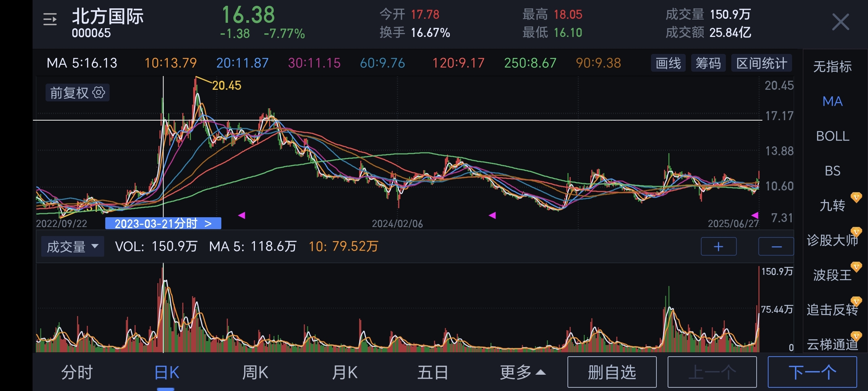Click the first magenta arrow marker after 2023-03-21
This screenshot has width=868, height=391.
(242, 215)
